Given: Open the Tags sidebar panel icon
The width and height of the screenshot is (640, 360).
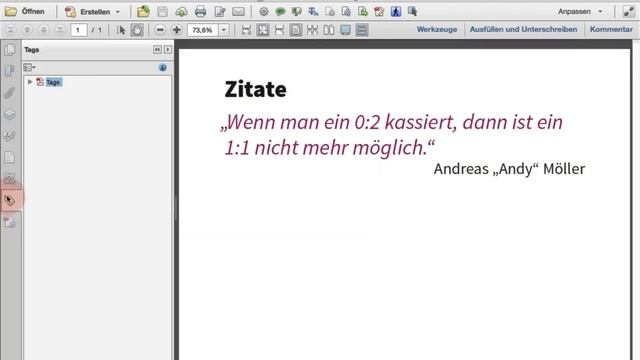Looking at the screenshot, I should click(10, 200).
